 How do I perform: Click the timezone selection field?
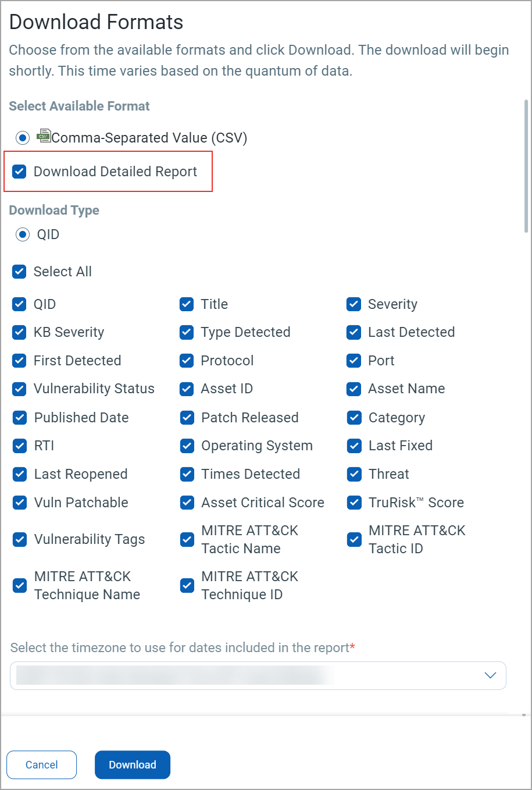[244, 675]
